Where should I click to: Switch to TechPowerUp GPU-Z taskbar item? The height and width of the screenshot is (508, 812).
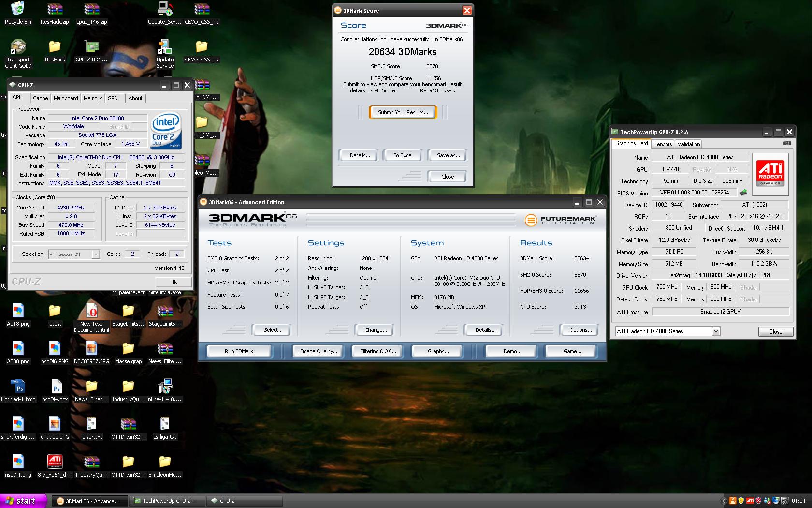[x=168, y=501]
